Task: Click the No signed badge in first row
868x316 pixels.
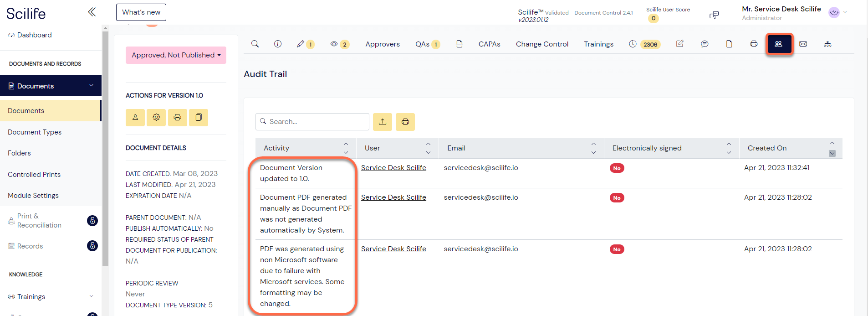Action: [617, 168]
